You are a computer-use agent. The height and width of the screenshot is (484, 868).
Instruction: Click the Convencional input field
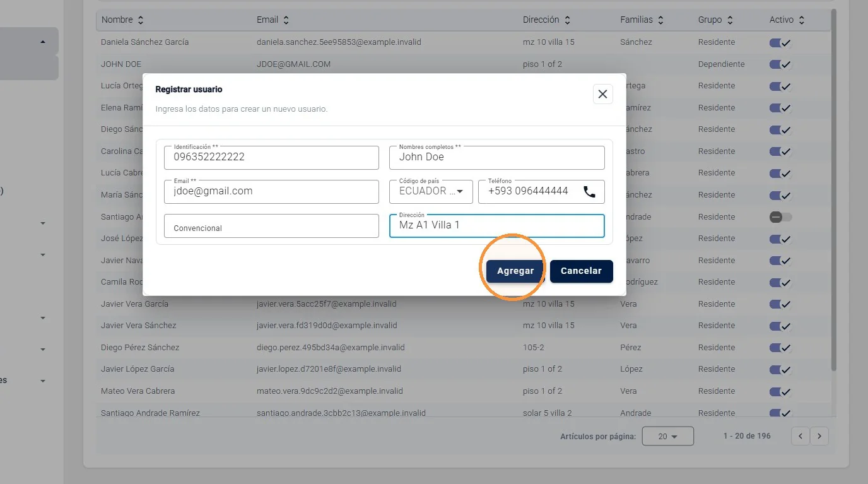271,226
